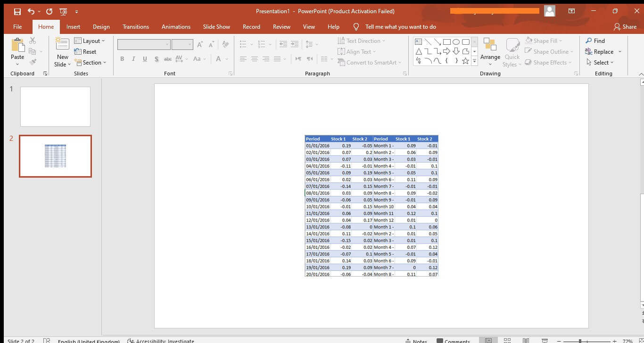Select slide 2 thumbnail
The image size is (644, 343).
coord(55,156)
